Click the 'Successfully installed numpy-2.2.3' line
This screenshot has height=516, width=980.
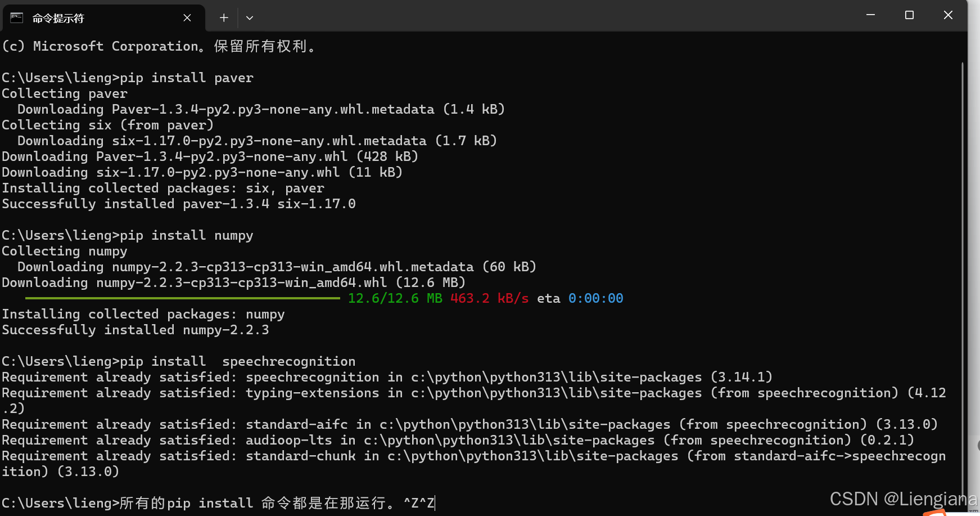(135, 329)
